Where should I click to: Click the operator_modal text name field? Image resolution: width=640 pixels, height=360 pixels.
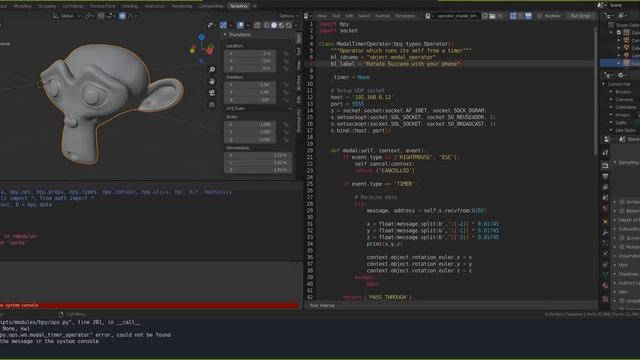pyautogui.click(x=456, y=16)
